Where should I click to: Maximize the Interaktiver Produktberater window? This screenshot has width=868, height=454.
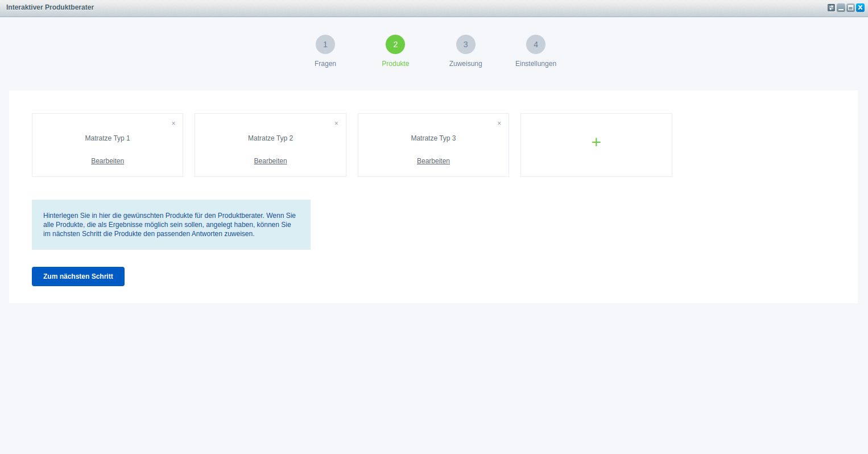(x=850, y=8)
